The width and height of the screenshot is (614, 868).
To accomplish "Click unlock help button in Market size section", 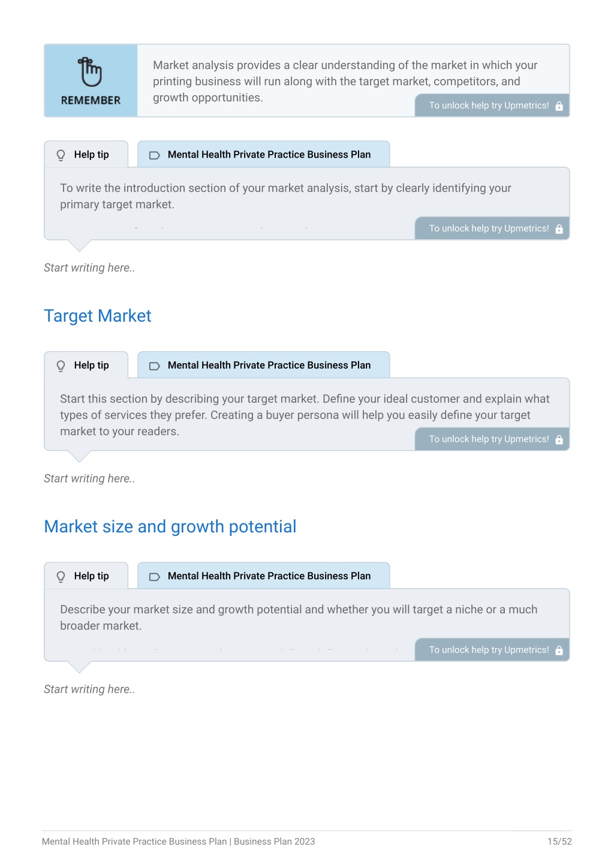I will tap(492, 650).
